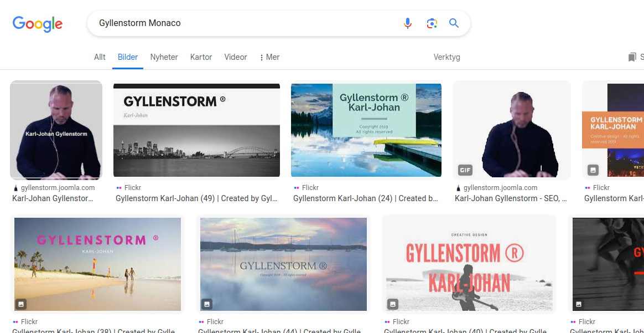644x333 pixels.
Task: Click image badge on orange Gyllenstorm thumbnail
Action: (593, 170)
